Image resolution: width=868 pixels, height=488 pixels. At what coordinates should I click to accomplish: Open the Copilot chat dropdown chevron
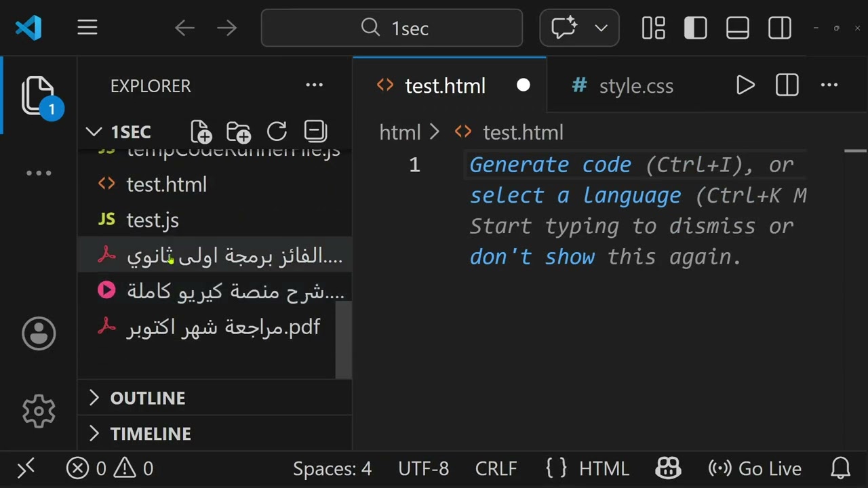601,28
